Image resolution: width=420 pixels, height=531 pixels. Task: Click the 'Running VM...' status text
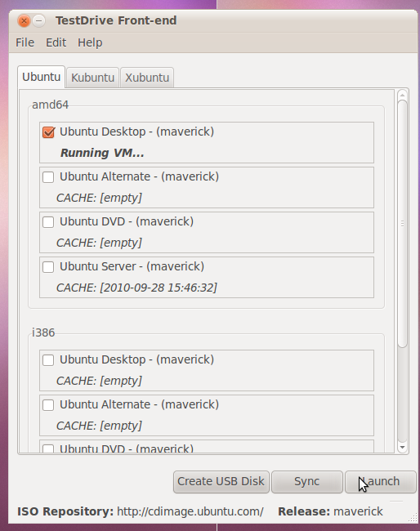click(102, 153)
